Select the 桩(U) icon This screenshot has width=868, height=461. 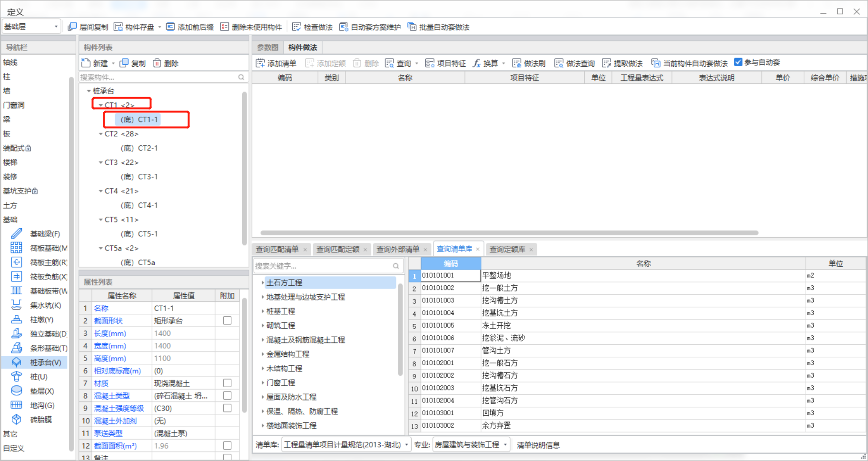click(17, 376)
